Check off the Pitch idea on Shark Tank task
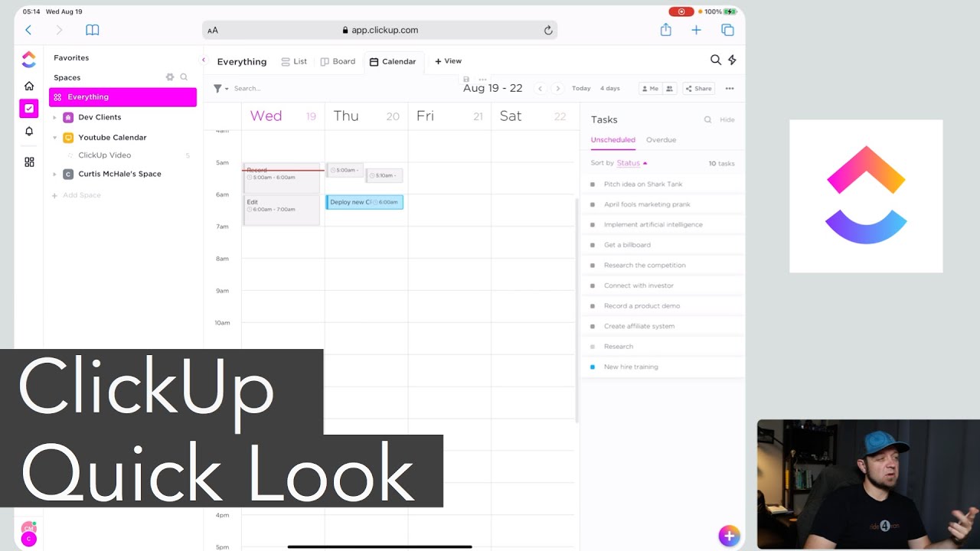This screenshot has width=980, height=551. point(592,184)
